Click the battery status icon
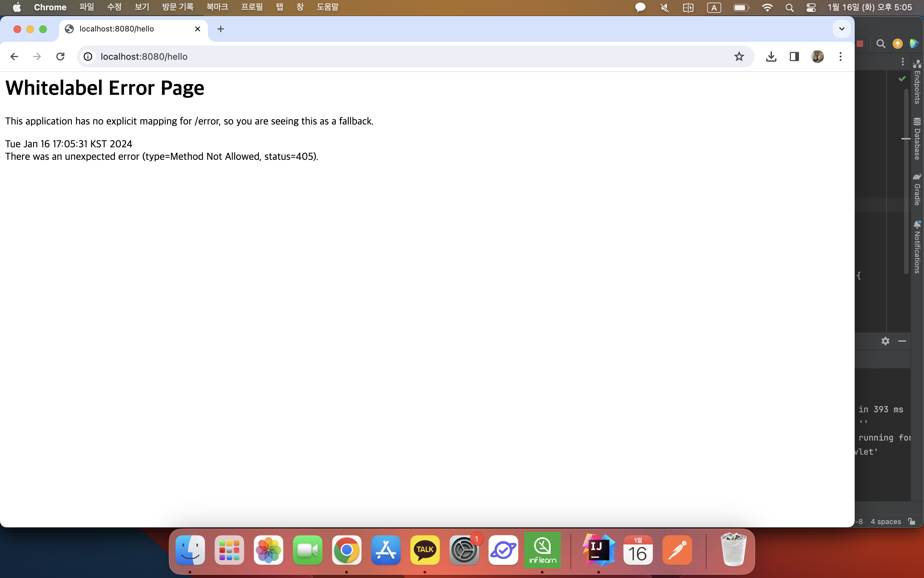924x578 pixels. tap(741, 7)
